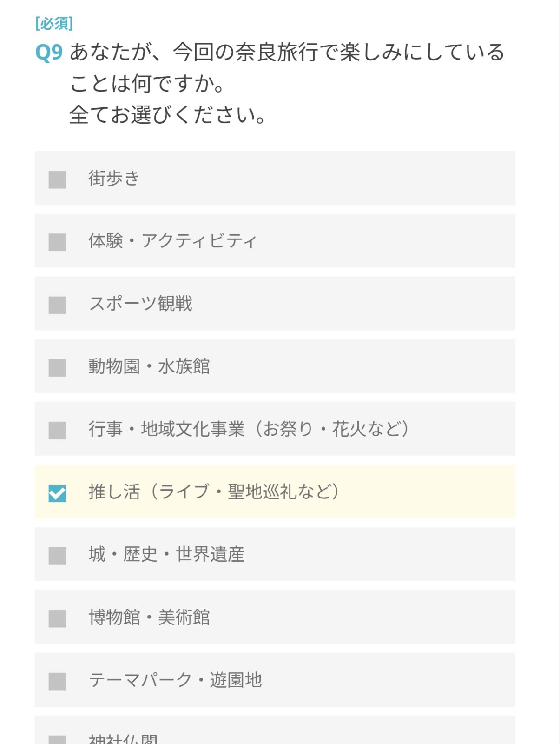Image resolution: width=560 pixels, height=744 pixels.
Task: Click the スポーツ観戦 label text
Action: 140,304
